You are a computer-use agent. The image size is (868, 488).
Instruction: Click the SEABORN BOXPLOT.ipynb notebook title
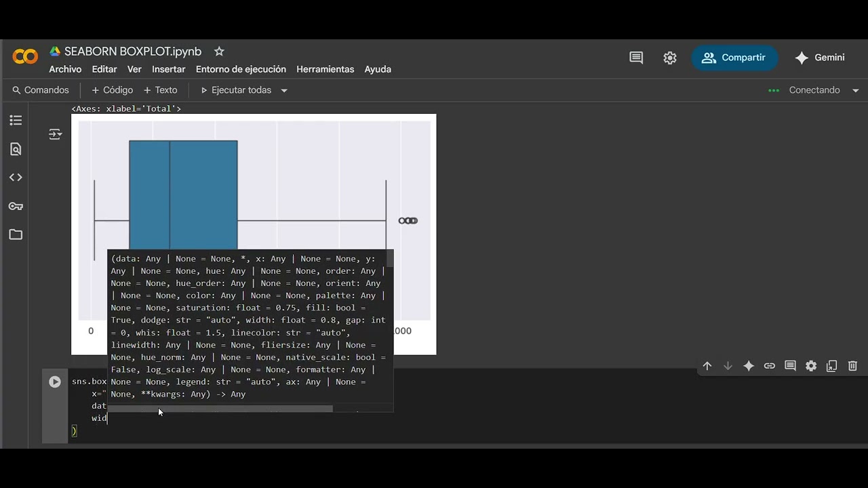tap(133, 52)
